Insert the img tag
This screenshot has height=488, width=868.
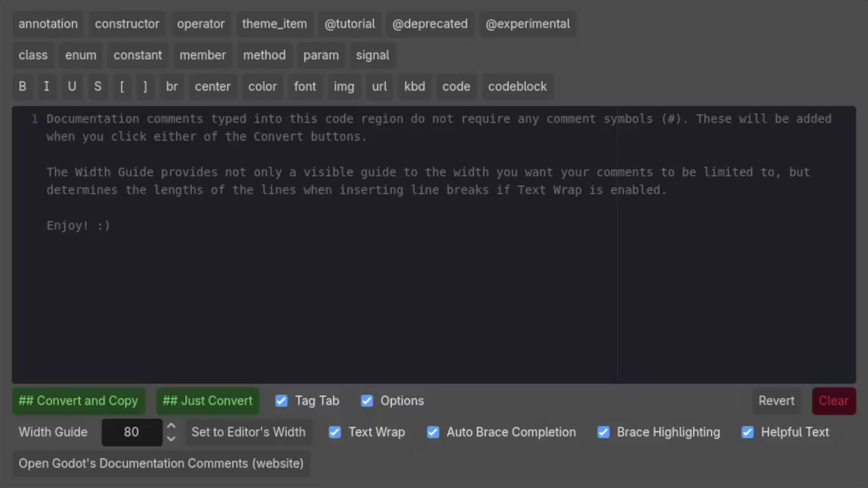tap(344, 86)
